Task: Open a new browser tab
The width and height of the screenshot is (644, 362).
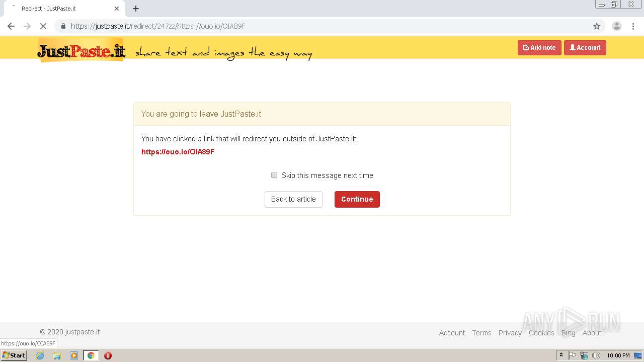Action: [136, 9]
